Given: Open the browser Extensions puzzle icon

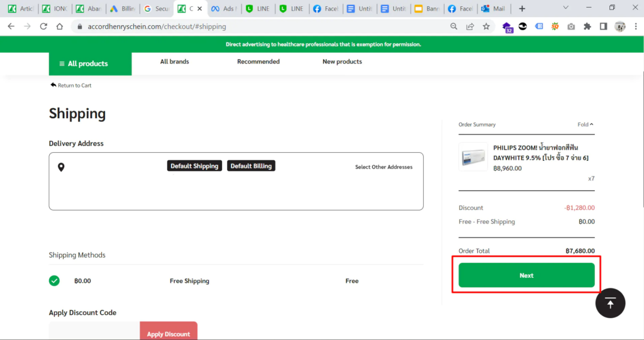Looking at the screenshot, I should [x=587, y=26].
